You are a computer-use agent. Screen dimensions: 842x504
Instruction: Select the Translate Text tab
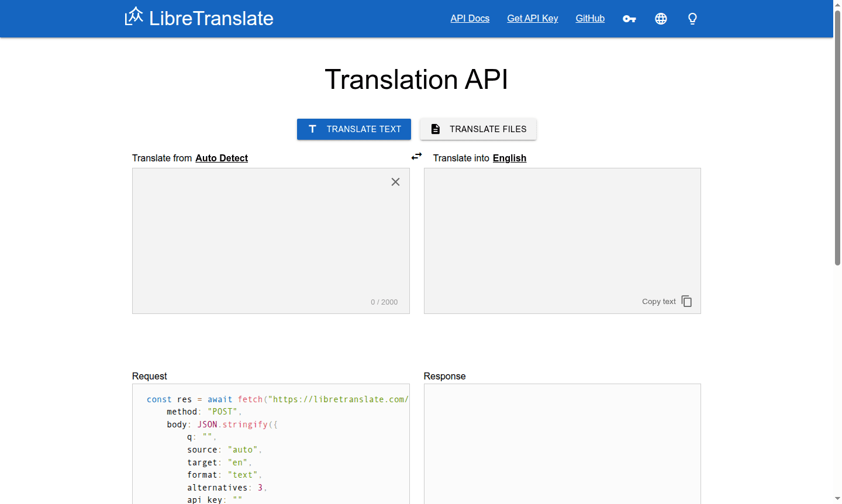tap(354, 129)
